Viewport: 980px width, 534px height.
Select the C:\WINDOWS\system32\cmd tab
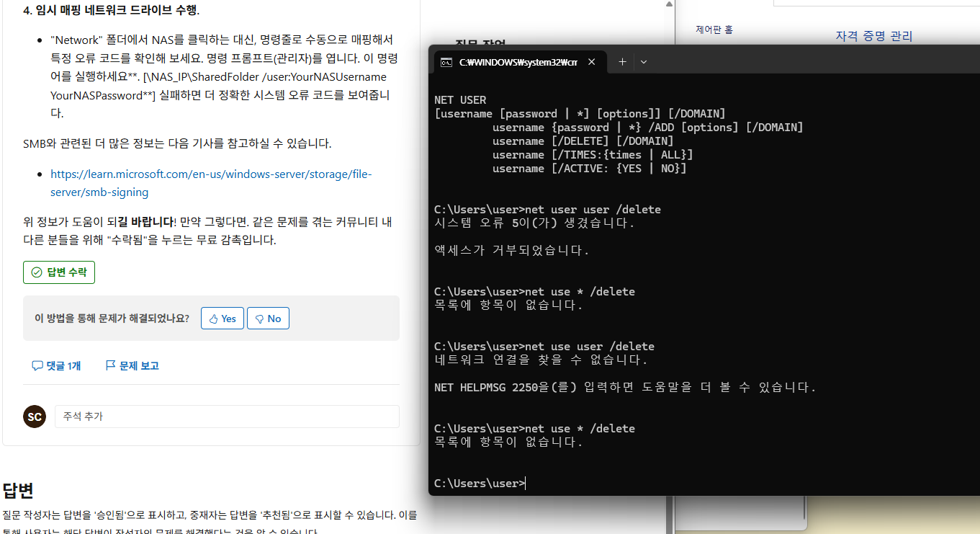coord(518,62)
